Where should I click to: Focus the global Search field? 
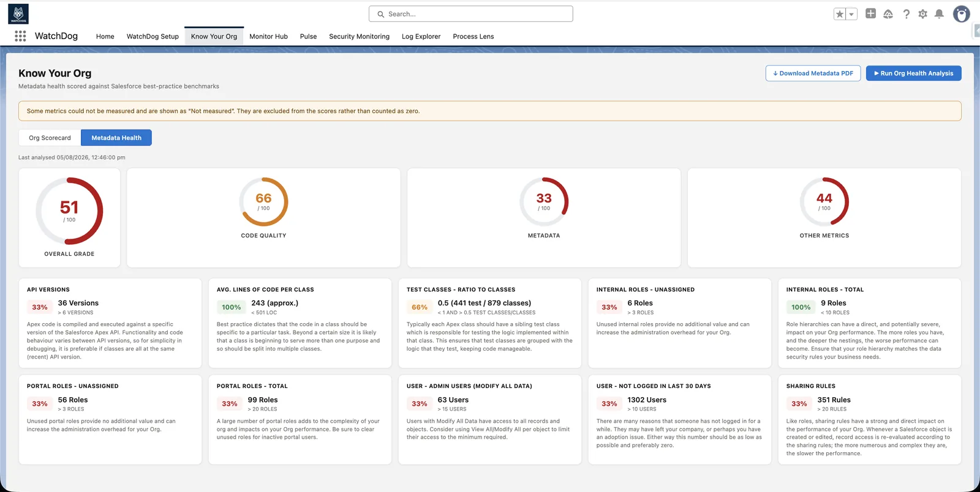(x=471, y=14)
